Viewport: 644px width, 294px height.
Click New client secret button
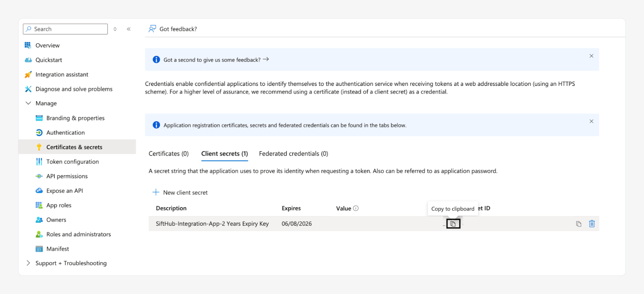pyautogui.click(x=180, y=192)
